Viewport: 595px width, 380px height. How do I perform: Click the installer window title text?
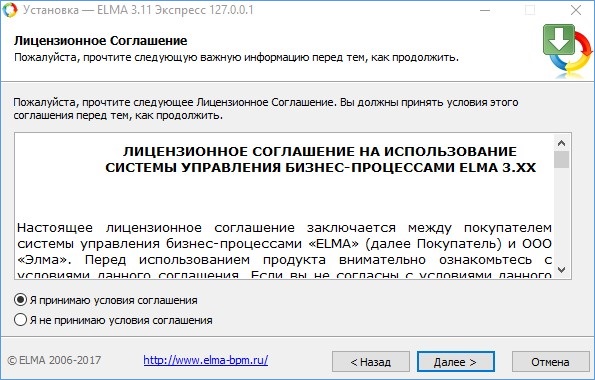click(x=138, y=10)
